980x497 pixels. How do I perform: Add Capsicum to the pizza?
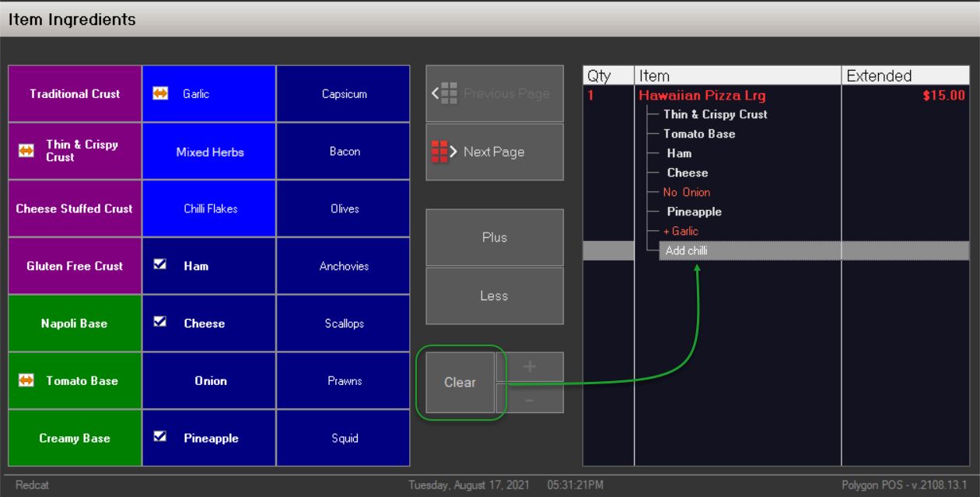tap(344, 94)
